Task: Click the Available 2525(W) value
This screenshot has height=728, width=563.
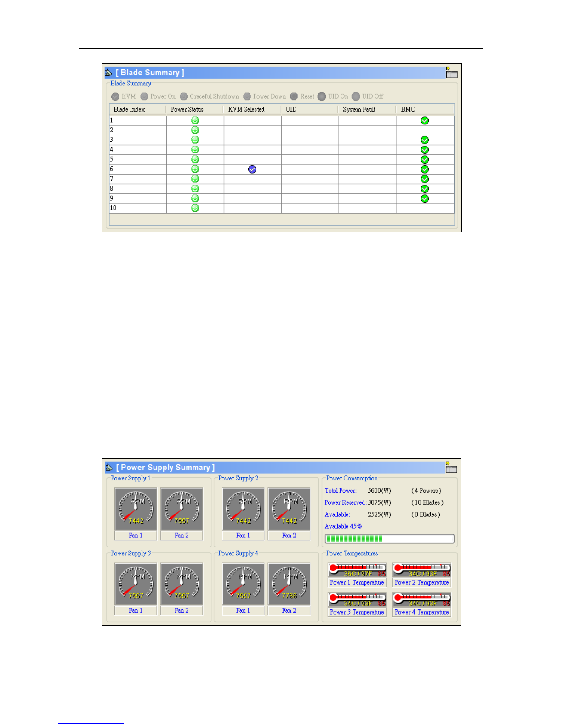Action: (379, 514)
